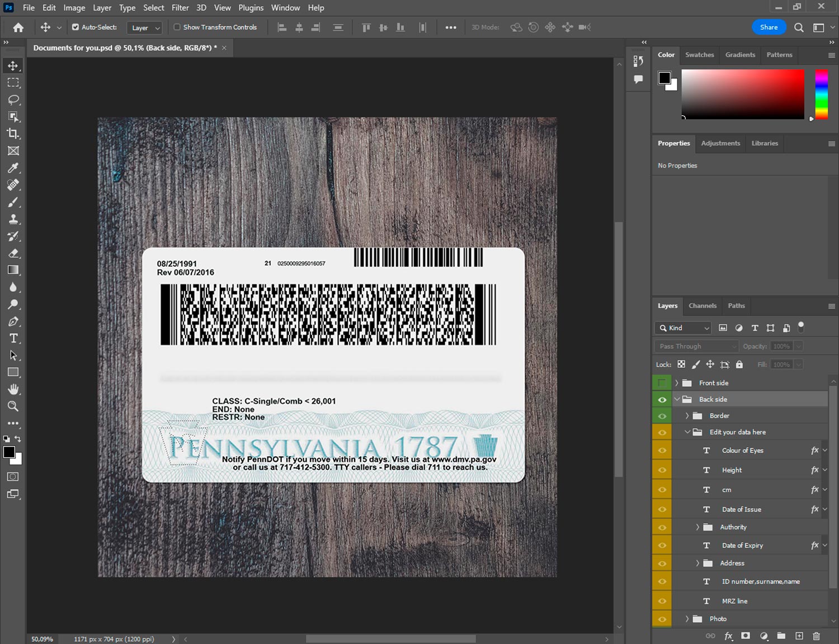Choose the Zoom tool in the toolbar
839x644 pixels.
13,406
